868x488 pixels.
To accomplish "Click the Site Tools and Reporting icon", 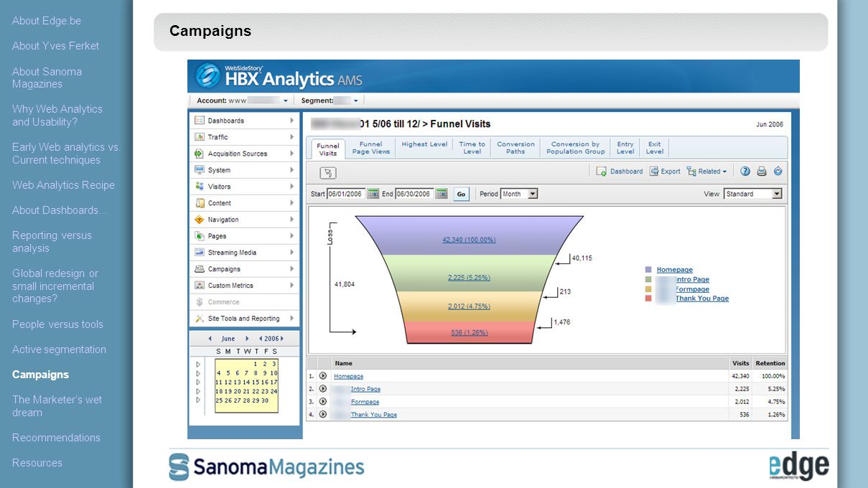I will pyautogui.click(x=200, y=319).
